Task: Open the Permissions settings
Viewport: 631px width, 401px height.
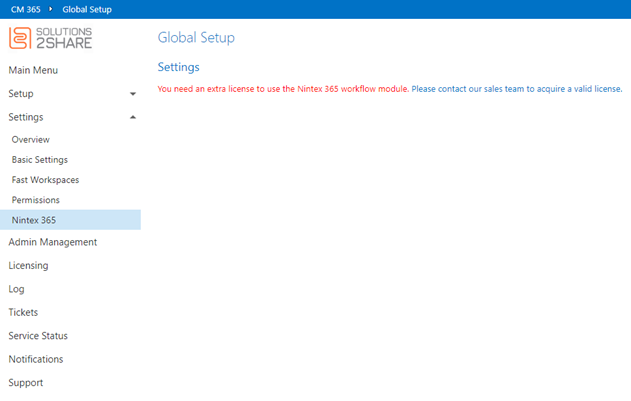Action: click(36, 200)
